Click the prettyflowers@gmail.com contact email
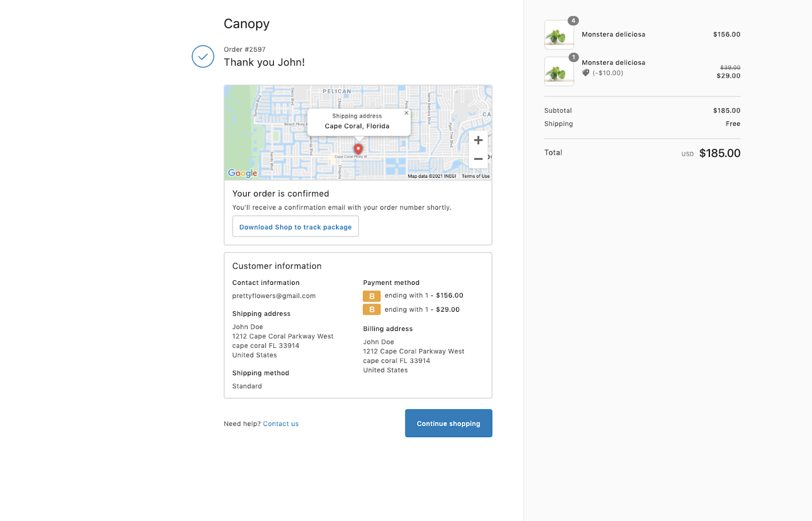812x521 pixels. click(x=274, y=296)
